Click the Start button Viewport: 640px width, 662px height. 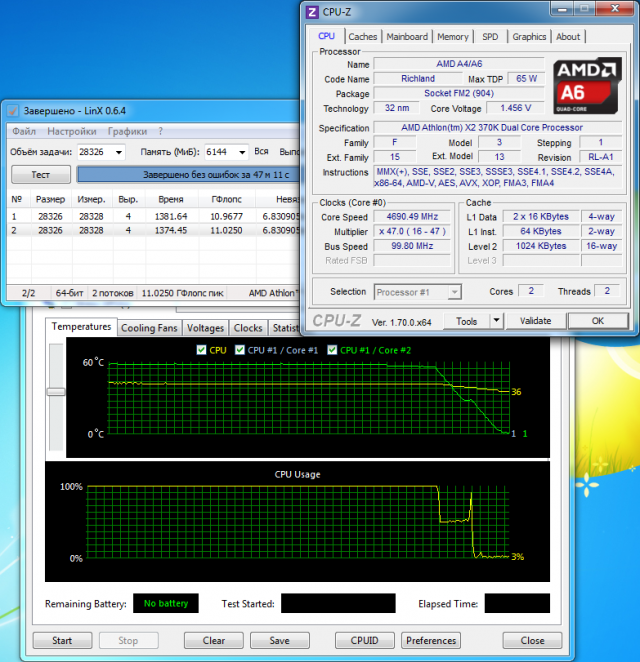[62, 640]
